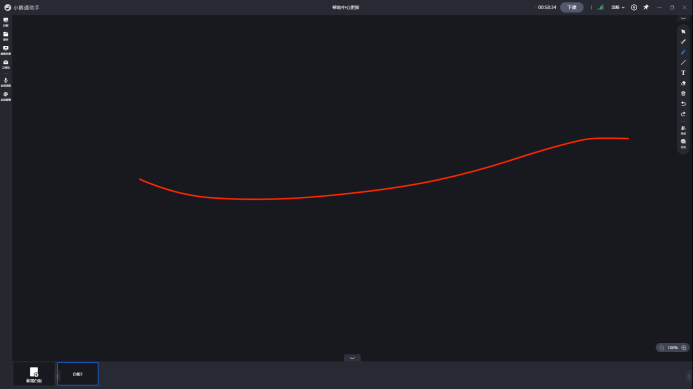Click the 下课 end class button
Screen dimensions: 693x389
(x=571, y=8)
